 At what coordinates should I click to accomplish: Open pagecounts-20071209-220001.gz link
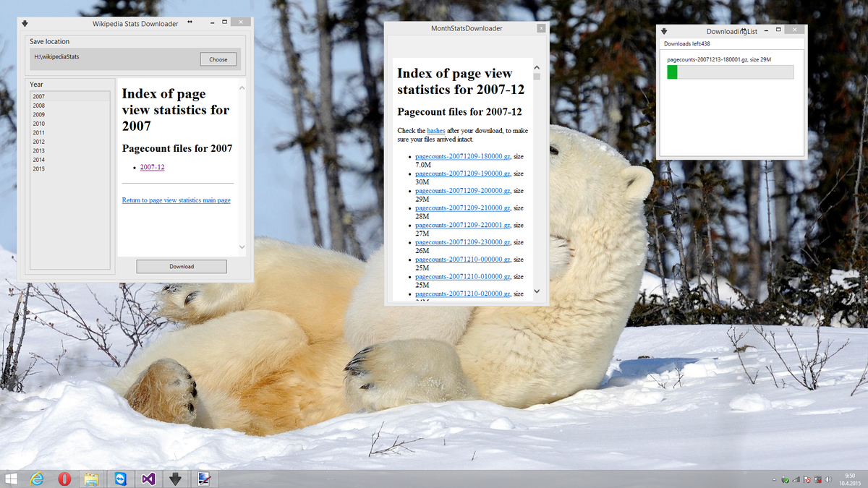[463, 225]
